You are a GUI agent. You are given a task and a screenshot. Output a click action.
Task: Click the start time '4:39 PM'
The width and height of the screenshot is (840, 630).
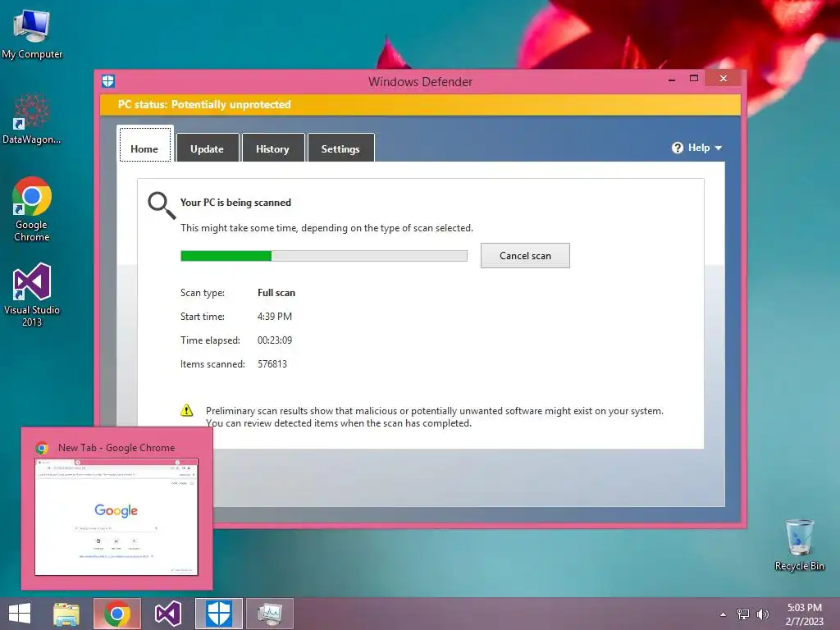pos(274,316)
